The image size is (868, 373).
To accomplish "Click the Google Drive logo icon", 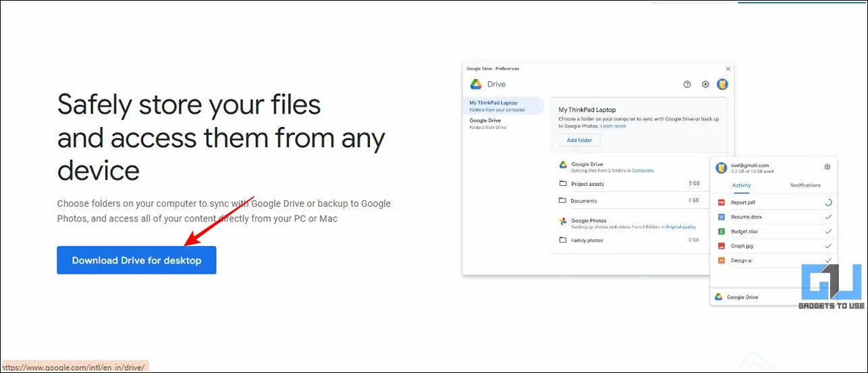I will click(476, 84).
